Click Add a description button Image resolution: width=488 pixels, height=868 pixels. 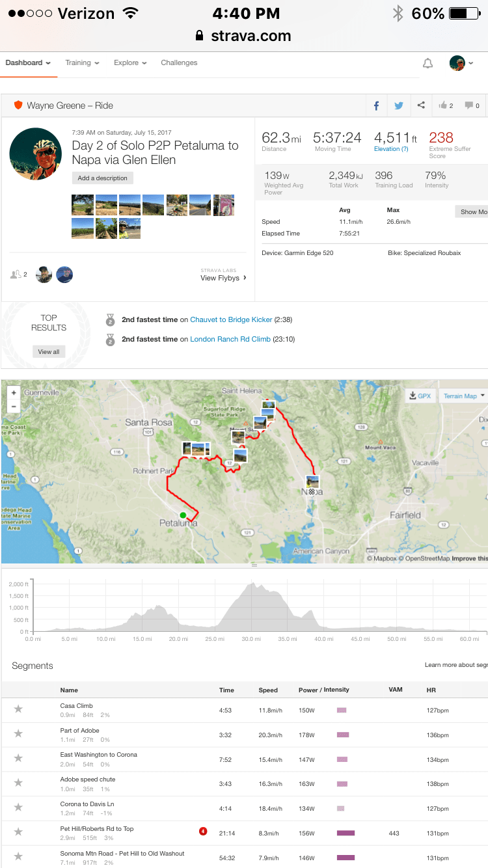pos(102,178)
